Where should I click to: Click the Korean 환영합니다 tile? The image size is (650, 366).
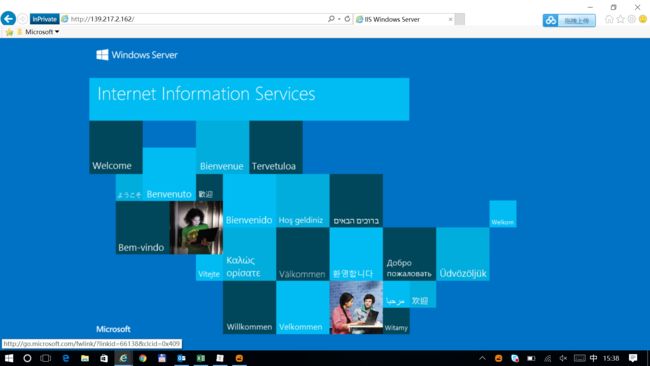coord(356,254)
